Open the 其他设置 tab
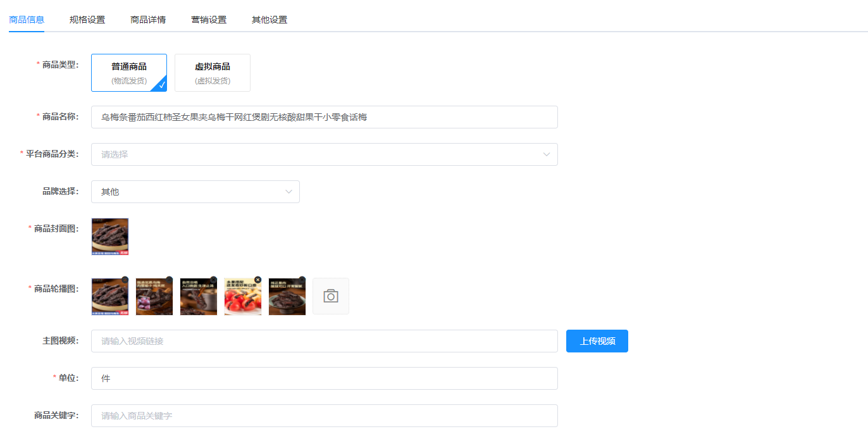 pyautogui.click(x=270, y=20)
